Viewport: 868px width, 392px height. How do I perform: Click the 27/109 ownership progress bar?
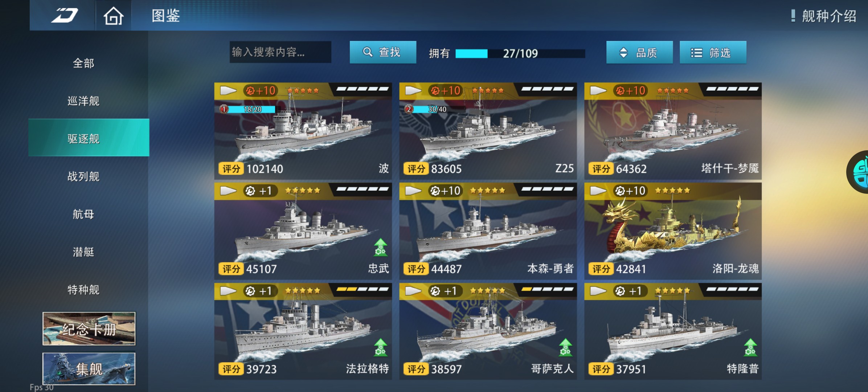[x=520, y=53]
